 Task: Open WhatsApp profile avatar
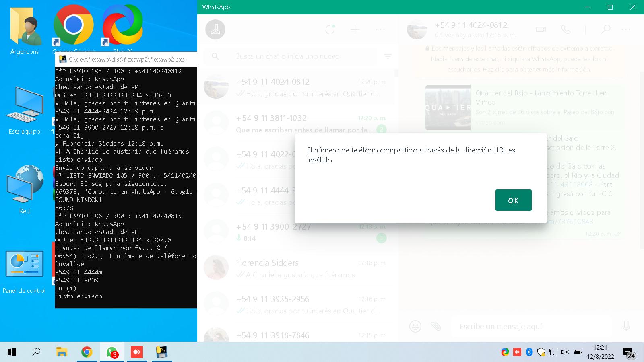click(x=215, y=29)
